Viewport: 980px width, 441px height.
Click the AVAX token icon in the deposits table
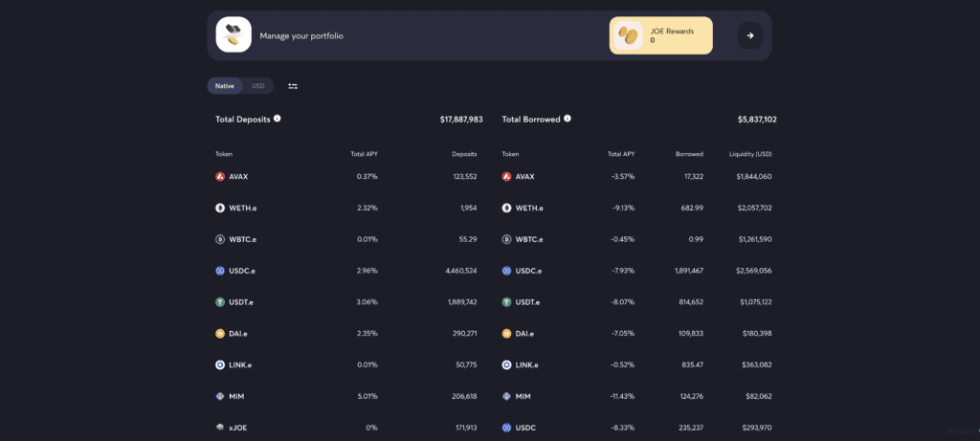tap(220, 177)
